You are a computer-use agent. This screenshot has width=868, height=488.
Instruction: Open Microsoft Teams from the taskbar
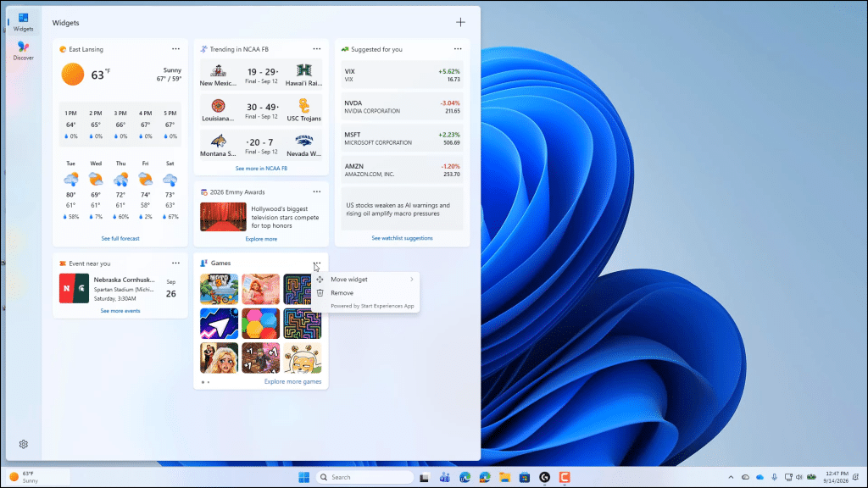coord(444,477)
